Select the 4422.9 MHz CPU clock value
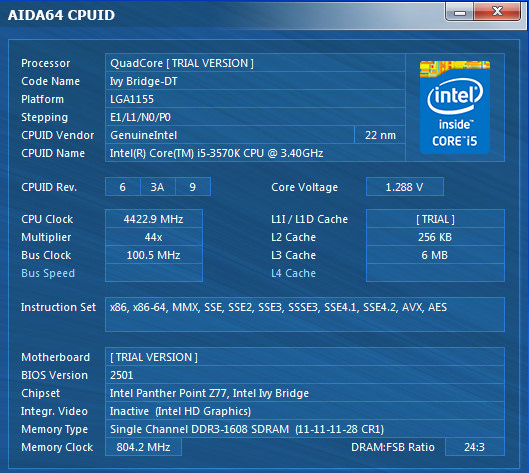Viewport: 529px width, 473px height. 154,219
